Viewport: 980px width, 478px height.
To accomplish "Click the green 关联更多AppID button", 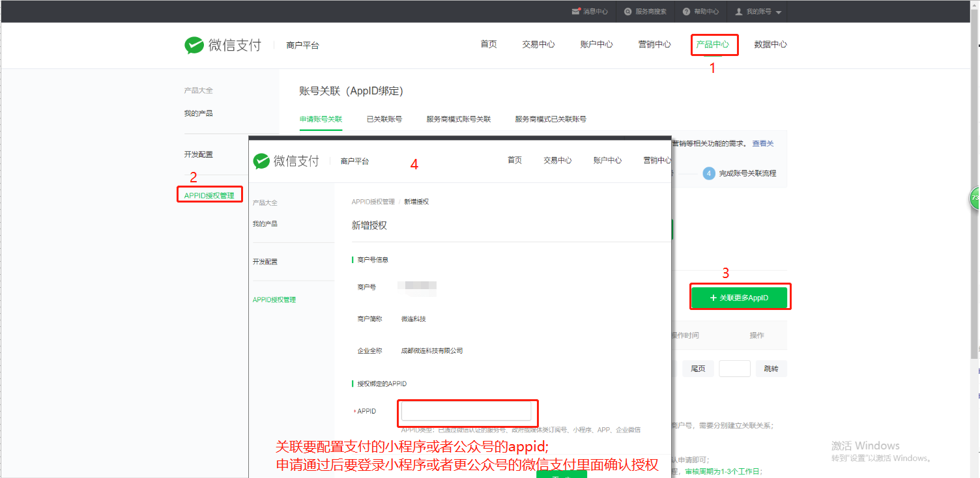I will click(739, 298).
